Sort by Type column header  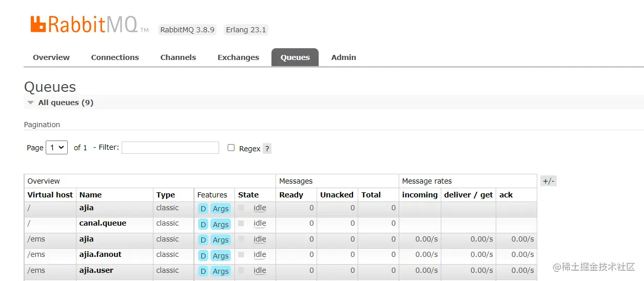pyautogui.click(x=166, y=195)
